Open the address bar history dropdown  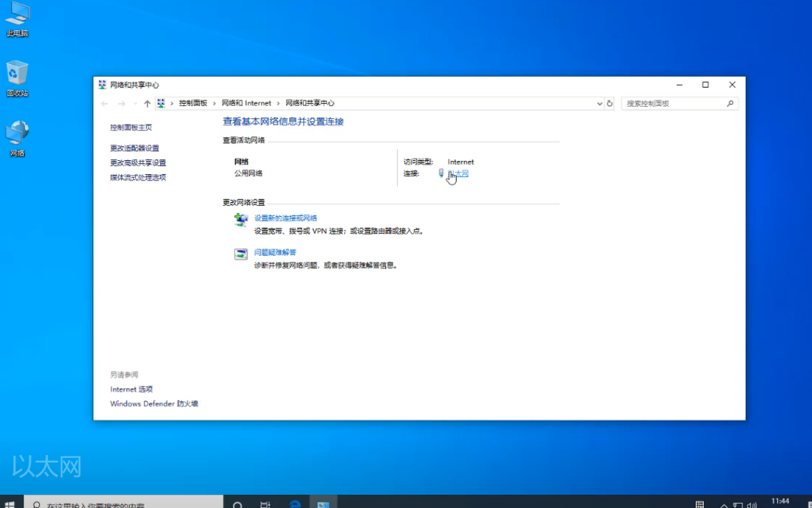pos(600,102)
